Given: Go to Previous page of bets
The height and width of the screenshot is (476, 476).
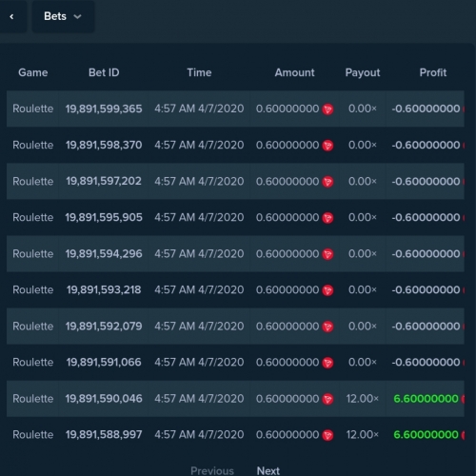Looking at the screenshot, I should (x=212, y=470).
